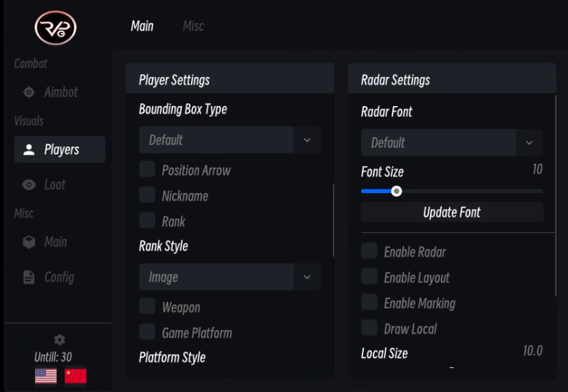Tick the Nickname checkbox
This screenshot has width=568, height=392.
(147, 195)
